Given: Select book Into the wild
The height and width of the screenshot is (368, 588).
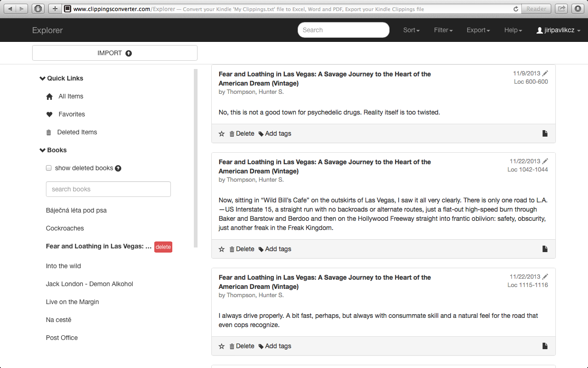Looking at the screenshot, I should [x=63, y=266].
